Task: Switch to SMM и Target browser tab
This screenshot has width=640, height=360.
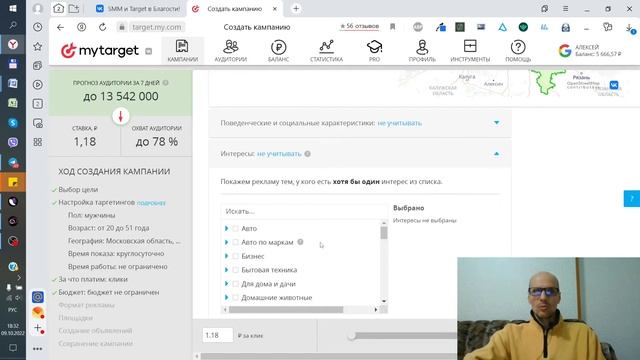Action: pyautogui.click(x=139, y=9)
